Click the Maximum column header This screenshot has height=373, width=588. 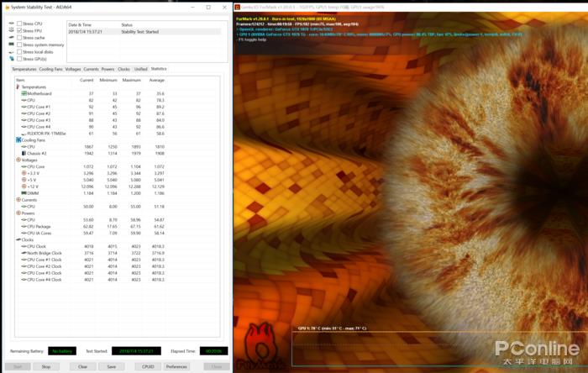click(x=131, y=80)
